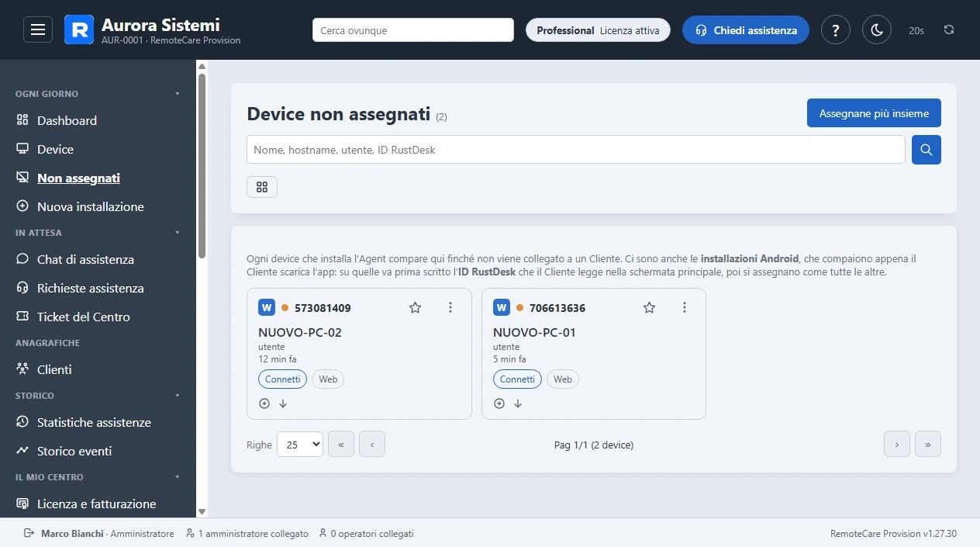This screenshot has width=980, height=547.
Task: Click Web on NUOVO-PC-02 card
Action: pyautogui.click(x=328, y=379)
